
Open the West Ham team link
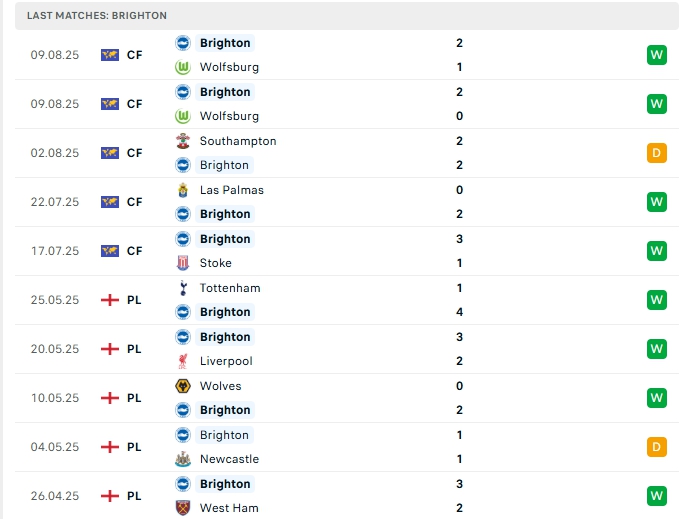click(x=229, y=508)
